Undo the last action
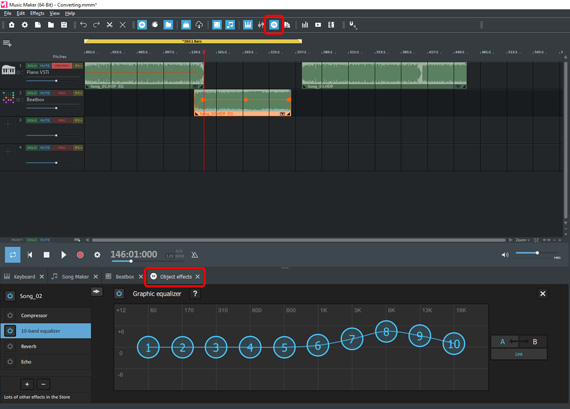This screenshot has height=409, width=570. tap(83, 25)
